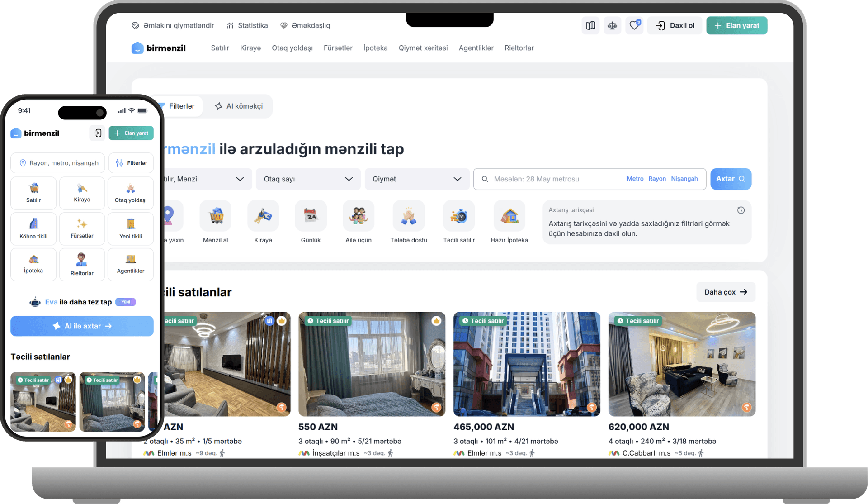This screenshot has height=504, width=868.
Task: Tap Rieltorlar tile on phone
Action: [x=82, y=265]
